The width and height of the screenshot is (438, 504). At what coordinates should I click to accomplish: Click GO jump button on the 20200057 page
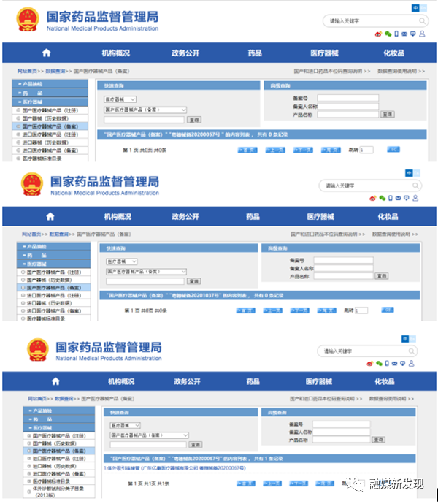coord(393,150)
